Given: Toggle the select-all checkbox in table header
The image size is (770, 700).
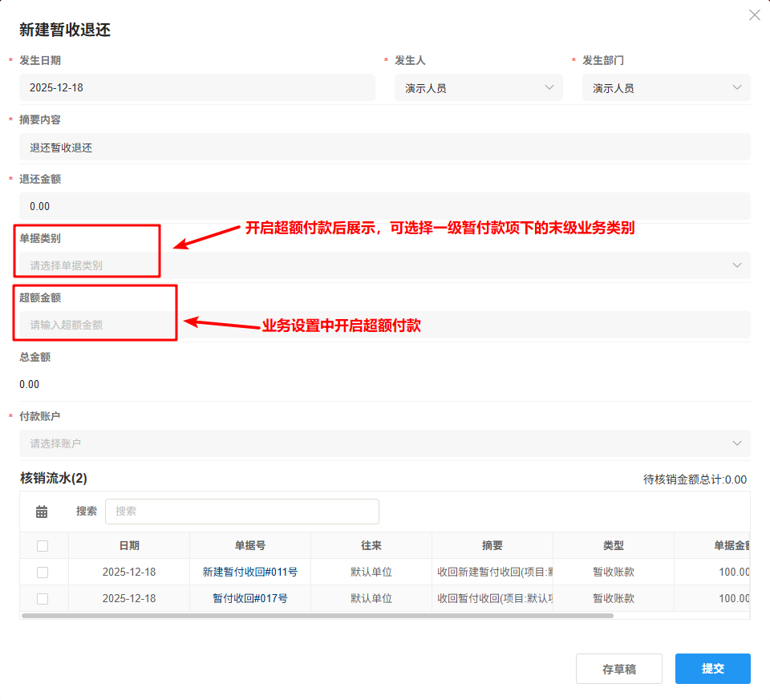Looking at the screenshot, I should (44, 544).
